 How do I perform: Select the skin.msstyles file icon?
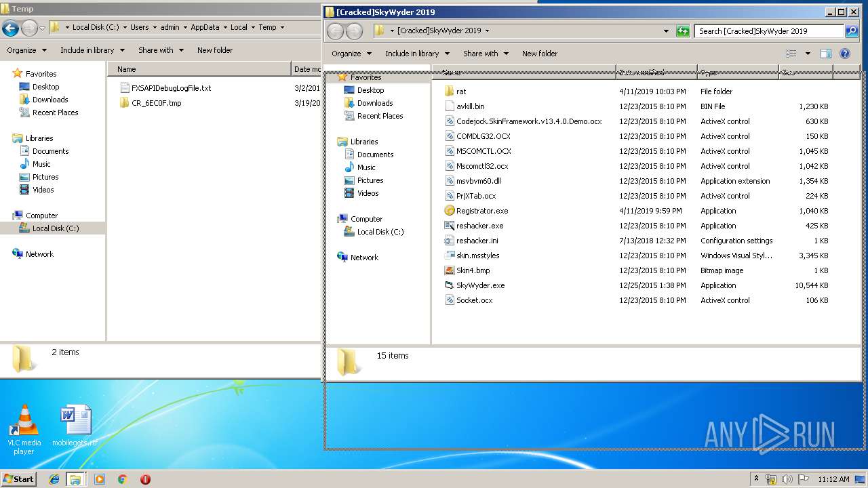point(449,256)
